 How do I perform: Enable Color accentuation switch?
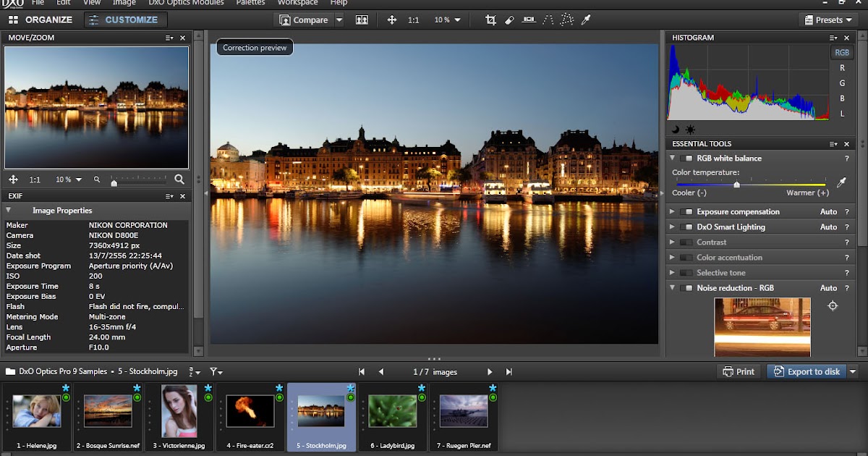[x=686, y=258]
